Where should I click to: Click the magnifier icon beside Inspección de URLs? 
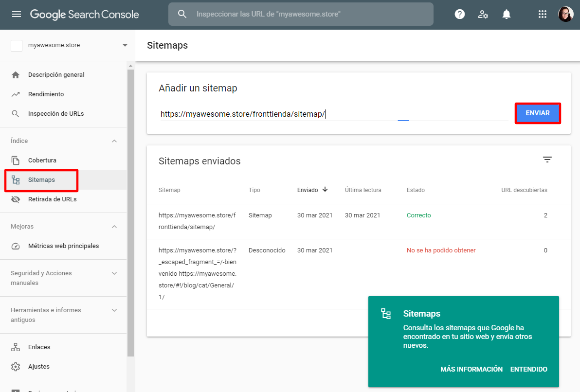(x=16, y=113)
